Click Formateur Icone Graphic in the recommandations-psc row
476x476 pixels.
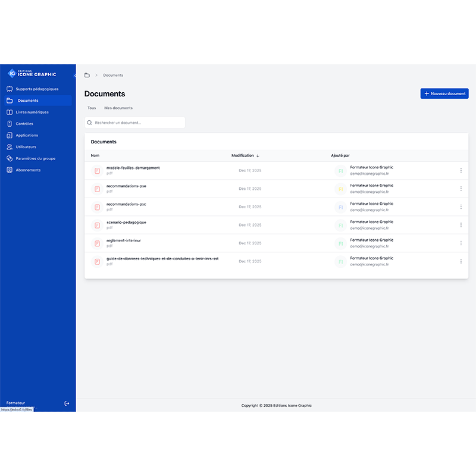(371, 203)
